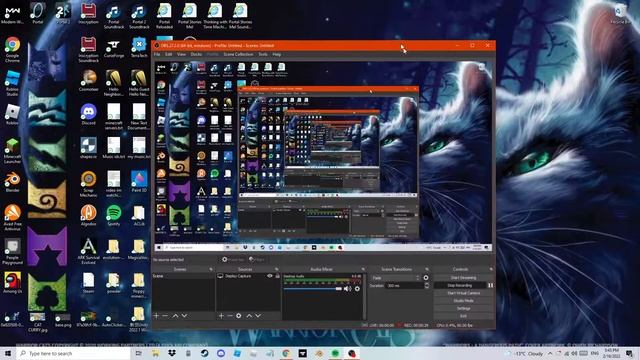The image size is (640, 360).
Task: Mute Desktop Audio with the speaker icon
Action: click(347, 289)
